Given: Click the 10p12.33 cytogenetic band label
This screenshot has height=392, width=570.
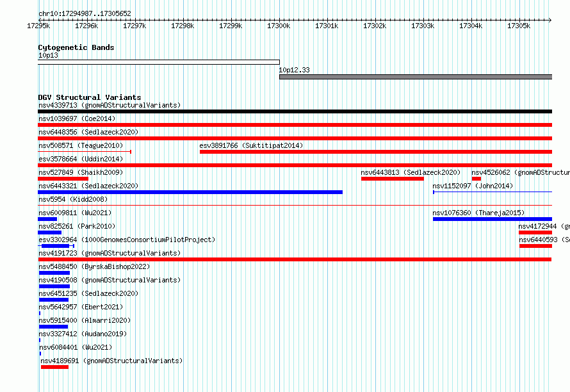Looking at the screenshot, I should coord(295,70).
